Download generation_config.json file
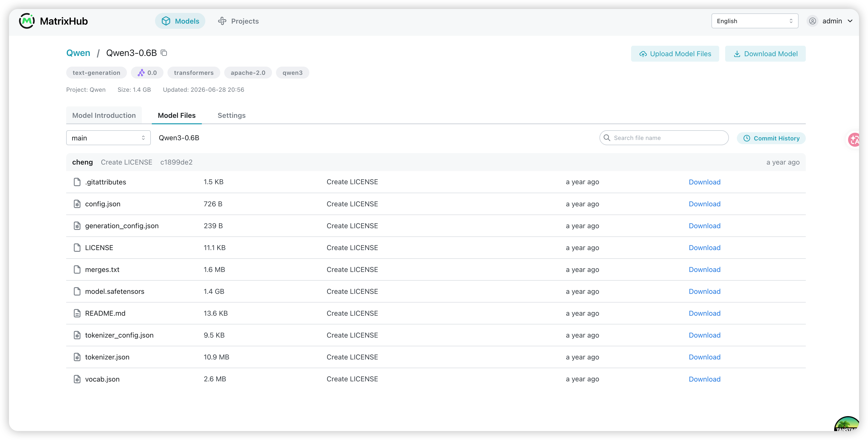This screenshot has width=868, height=440. 704,225
